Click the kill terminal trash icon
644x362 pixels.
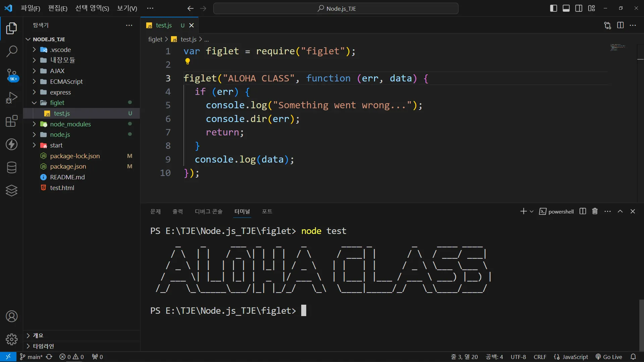(x=595, y=211)
